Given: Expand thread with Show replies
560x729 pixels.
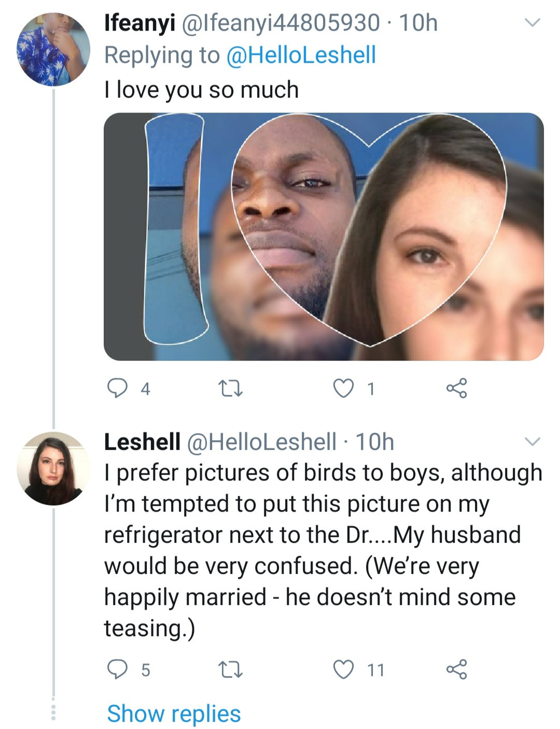Looking at the screenshot, I should [174, 713].
